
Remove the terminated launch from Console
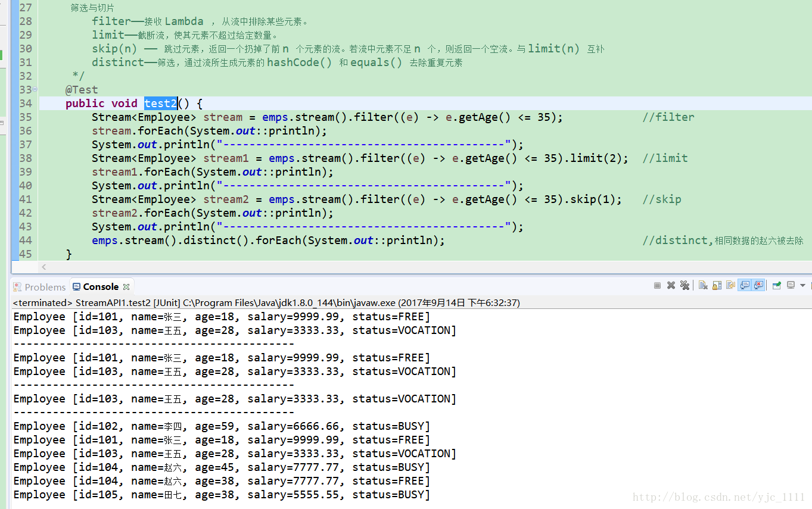point(671,286)
